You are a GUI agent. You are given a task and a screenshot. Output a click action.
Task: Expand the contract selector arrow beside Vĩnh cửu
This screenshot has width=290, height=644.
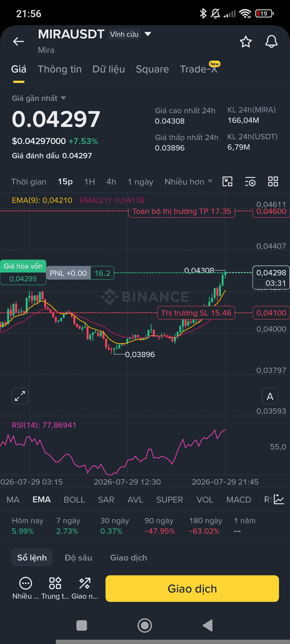tap(148, 34)
